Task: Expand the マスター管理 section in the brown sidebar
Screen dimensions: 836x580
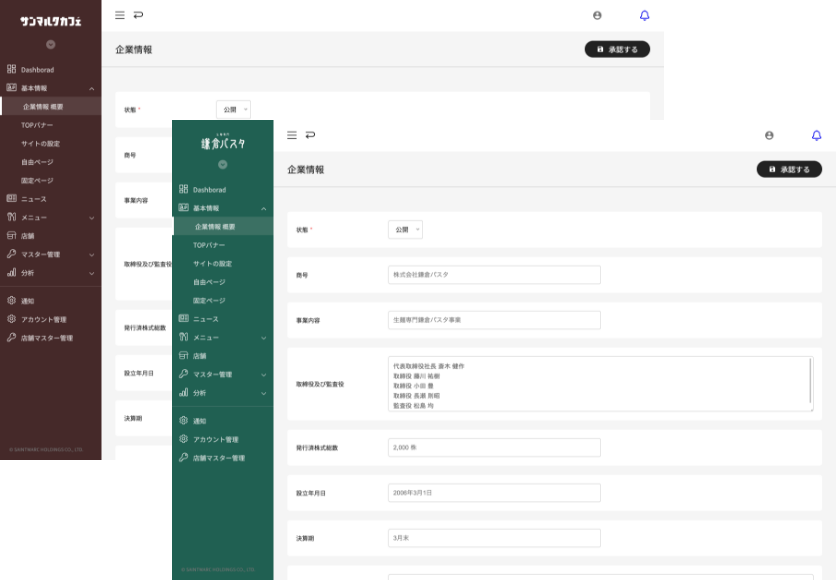Action: tap(92, 255)
